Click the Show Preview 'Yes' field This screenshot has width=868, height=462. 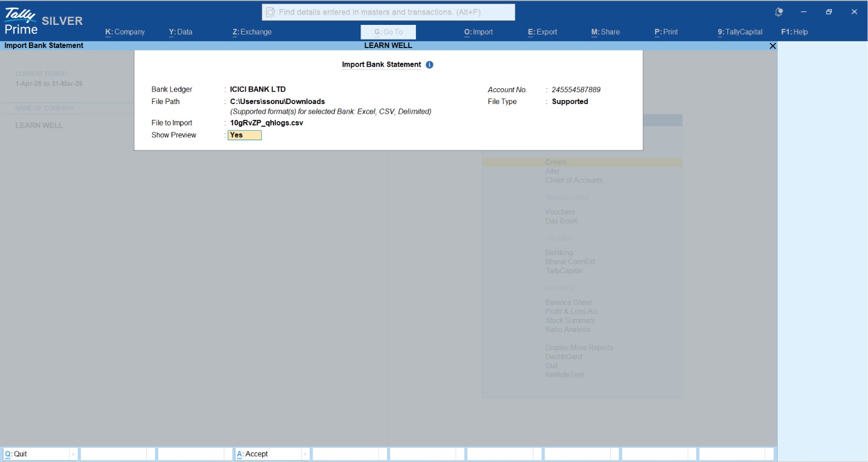pyautogui.click(x=245, y=135)
